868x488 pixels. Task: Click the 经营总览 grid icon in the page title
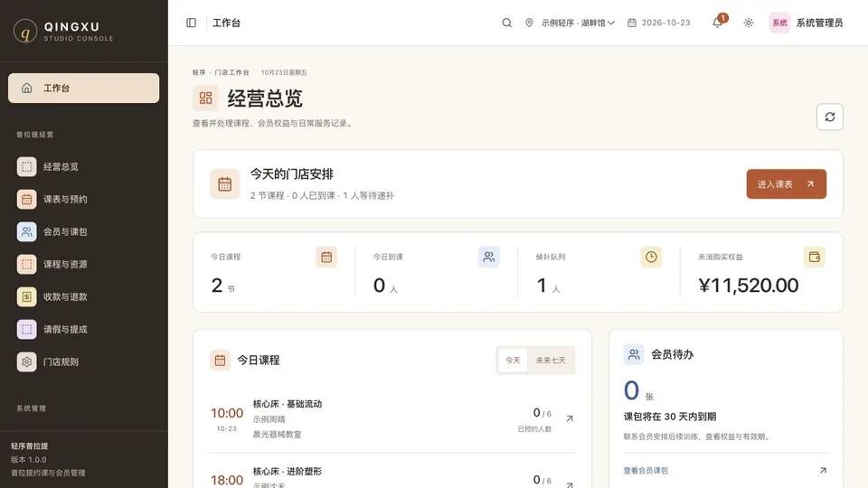coord(205,98)
